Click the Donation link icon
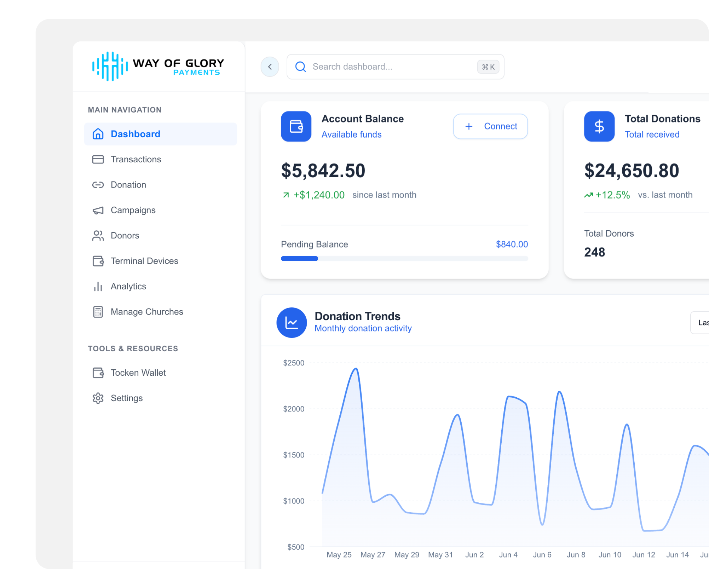The height and width of the screenshot is (588, 709). 98,185
